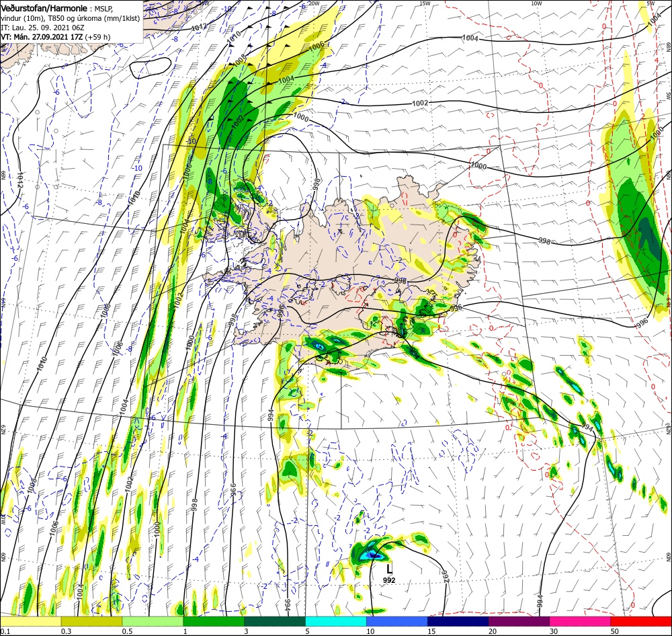Click the 10W longitude label
The width and height of the screenshot is (672, 636).
pyautogui.click(x=536, y=3)
